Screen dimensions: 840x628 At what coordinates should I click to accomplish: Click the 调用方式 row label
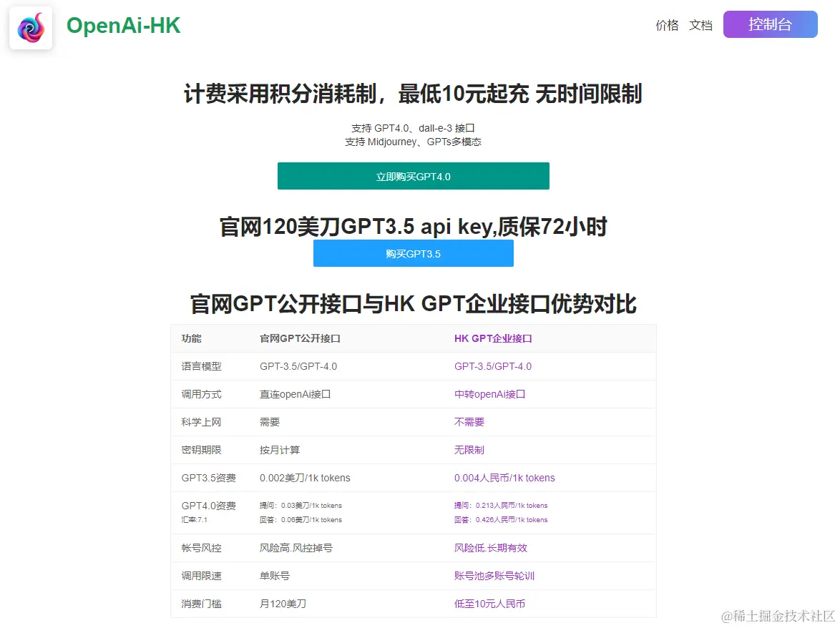pyautogui.click(x=201, y=394)
